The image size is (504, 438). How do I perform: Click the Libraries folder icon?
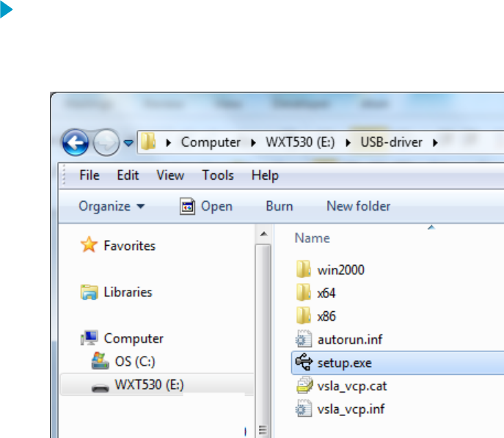pos(89,292)
